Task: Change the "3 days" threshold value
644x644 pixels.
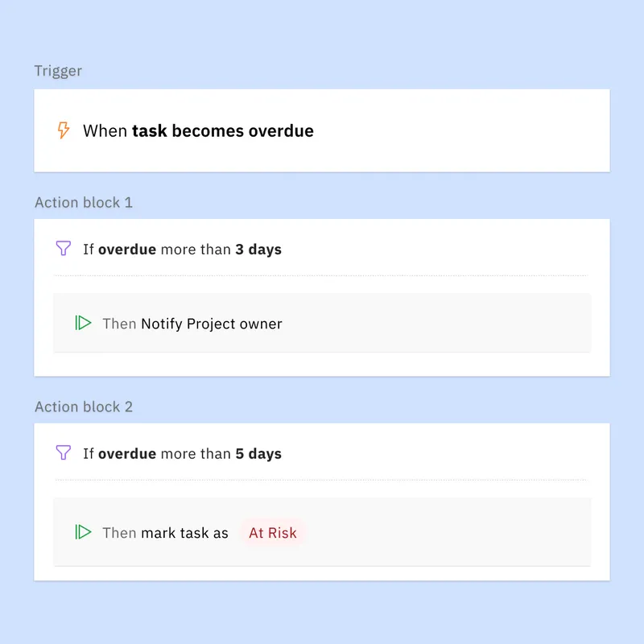Action: point(258,250)
